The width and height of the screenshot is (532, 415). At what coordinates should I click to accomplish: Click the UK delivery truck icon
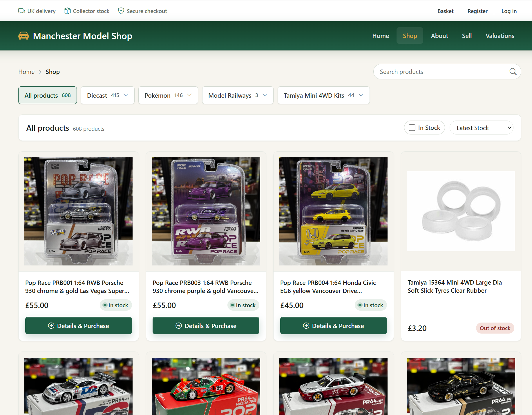(x=21, y=11)
